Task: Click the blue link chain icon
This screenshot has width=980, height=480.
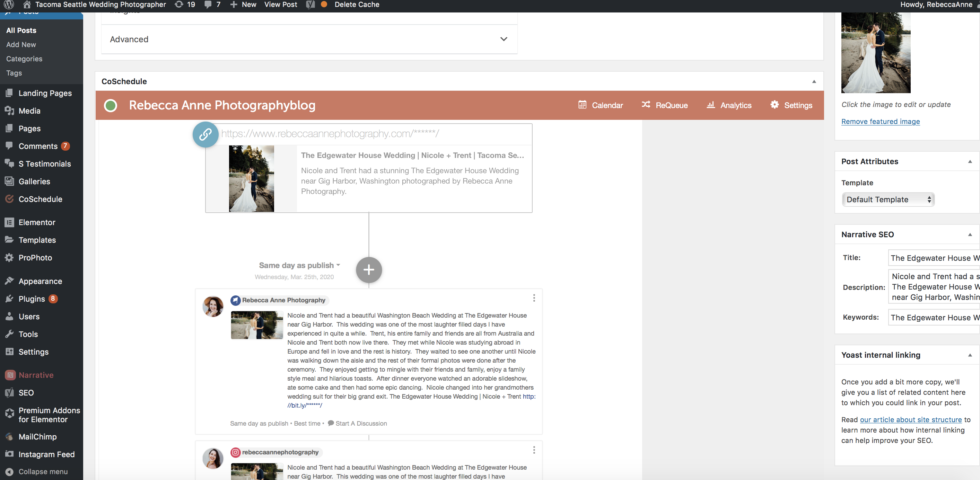Action: pos(205,134)
